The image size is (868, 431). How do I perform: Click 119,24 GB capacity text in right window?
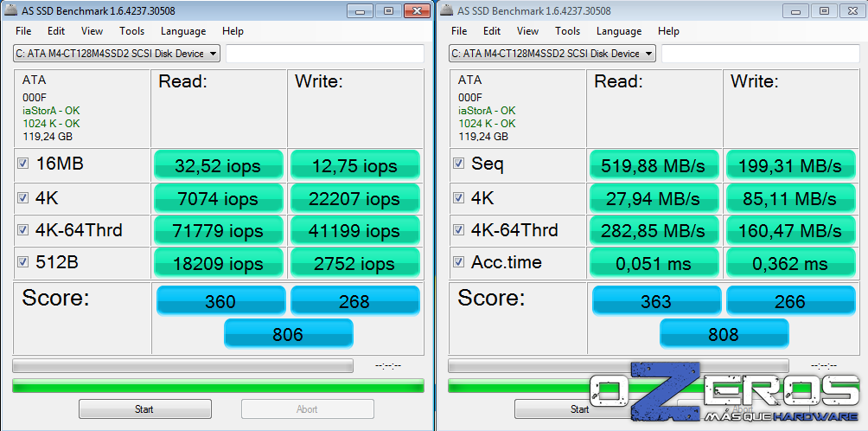coord(483,136)
